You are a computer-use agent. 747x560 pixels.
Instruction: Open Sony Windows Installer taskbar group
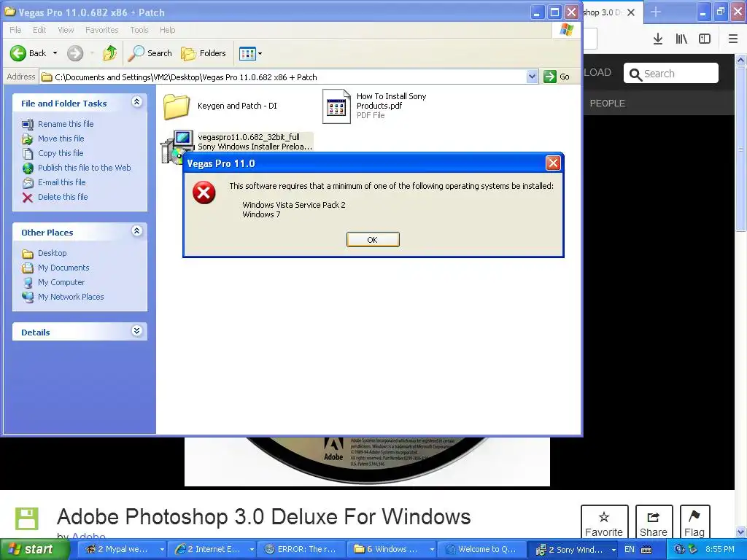(x=573, y=550)
